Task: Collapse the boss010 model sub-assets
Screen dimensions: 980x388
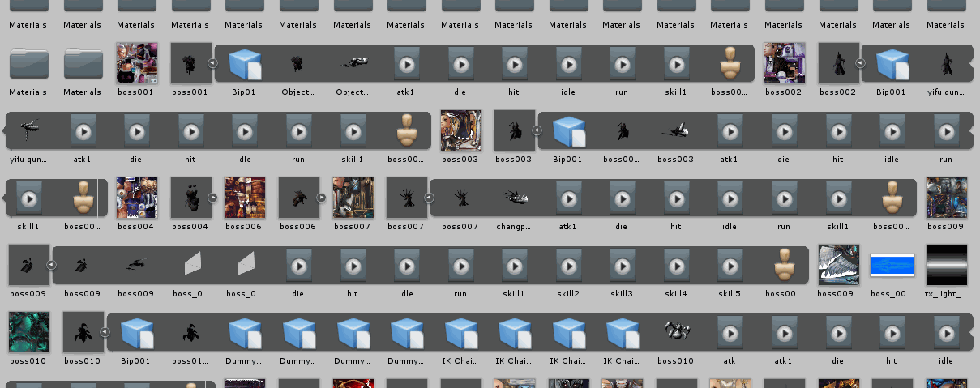Action: pos(105,331)
